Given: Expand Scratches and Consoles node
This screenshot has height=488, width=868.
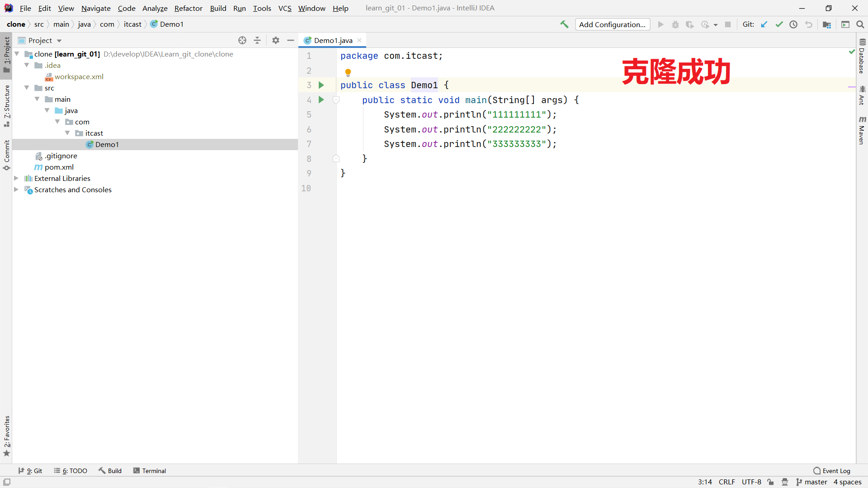Looking at the screenshot, I should pos(16,190).
